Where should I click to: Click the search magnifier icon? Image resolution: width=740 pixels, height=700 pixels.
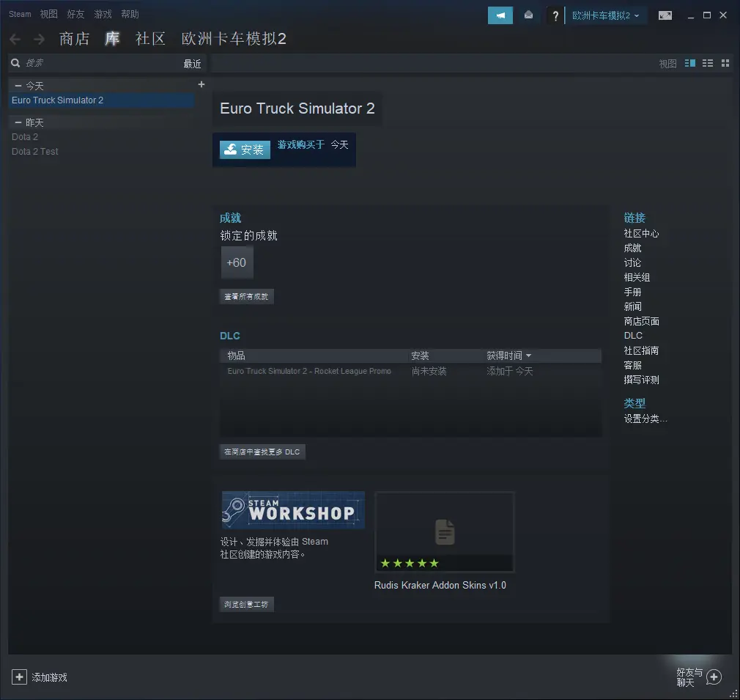coord(15,63)
